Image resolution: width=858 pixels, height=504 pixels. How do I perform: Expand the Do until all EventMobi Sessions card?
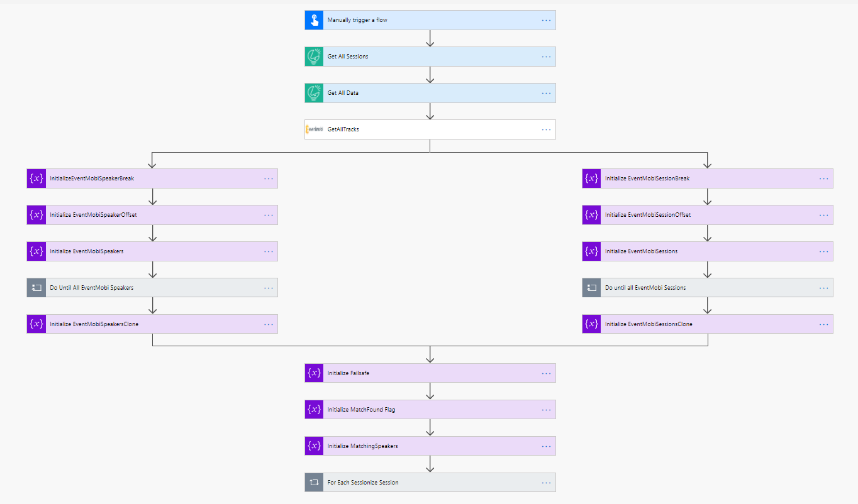point(708,288)
